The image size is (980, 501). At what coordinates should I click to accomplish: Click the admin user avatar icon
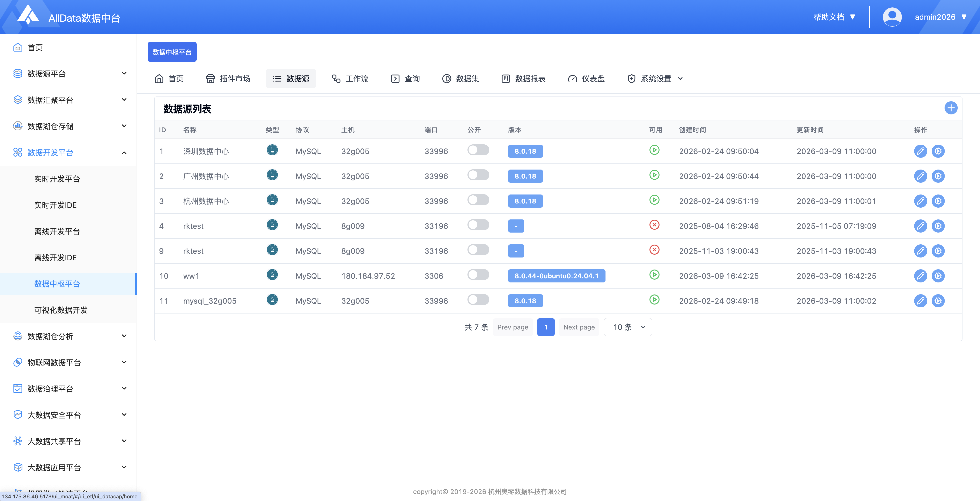(x=892, y=17)
